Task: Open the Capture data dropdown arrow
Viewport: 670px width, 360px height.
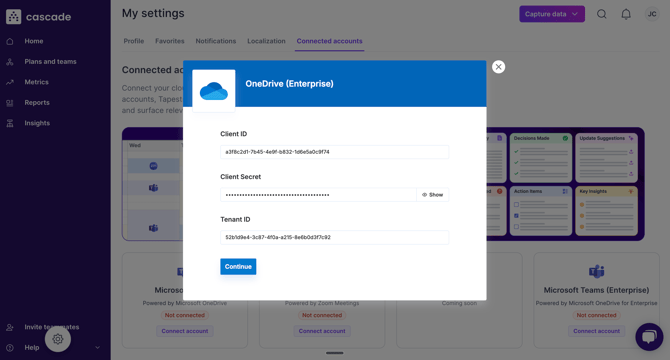Action: [x=575, y=14]
